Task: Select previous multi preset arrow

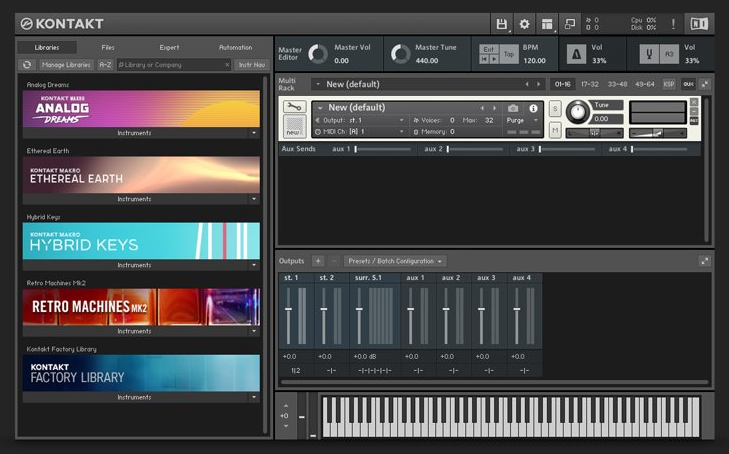Action: (527, 84)
